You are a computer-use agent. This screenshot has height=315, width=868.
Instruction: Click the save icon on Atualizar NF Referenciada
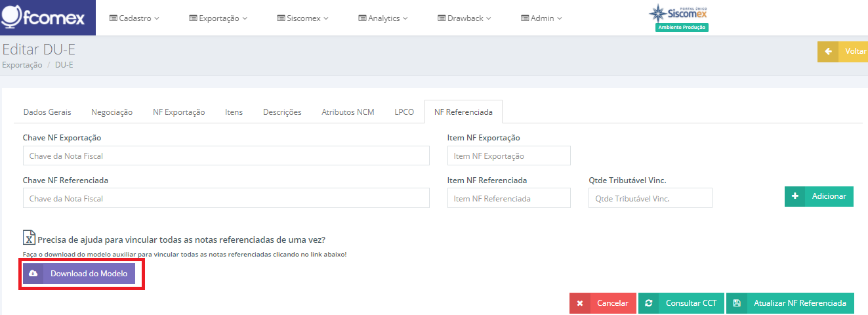pyautogui.click(x=737, y=303)
